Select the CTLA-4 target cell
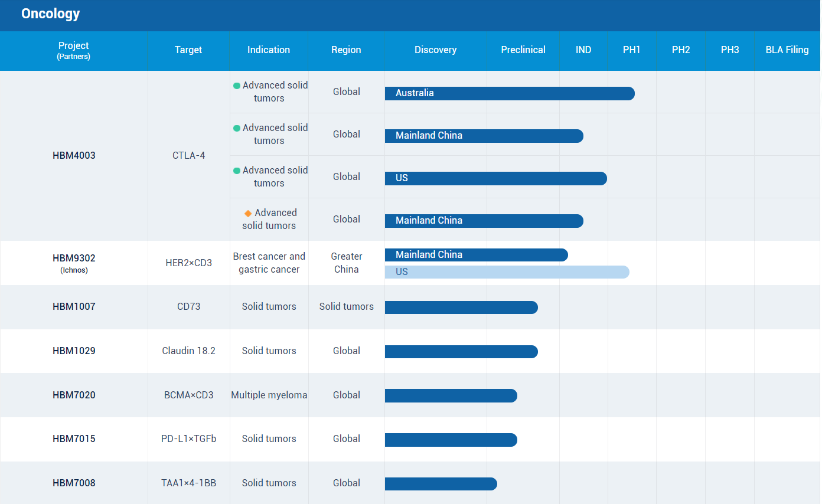The image size is (822, 504). pyautogui.click(x=188, y=156)
